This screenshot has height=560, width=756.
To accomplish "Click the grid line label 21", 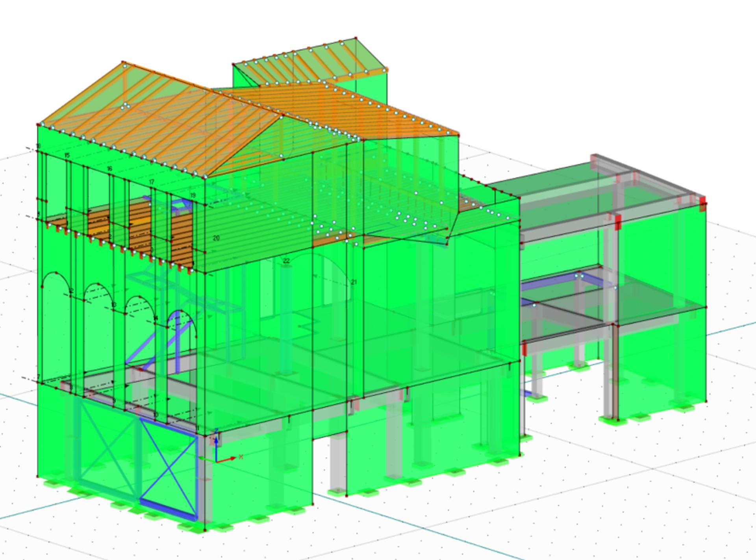I will point(354,282).
